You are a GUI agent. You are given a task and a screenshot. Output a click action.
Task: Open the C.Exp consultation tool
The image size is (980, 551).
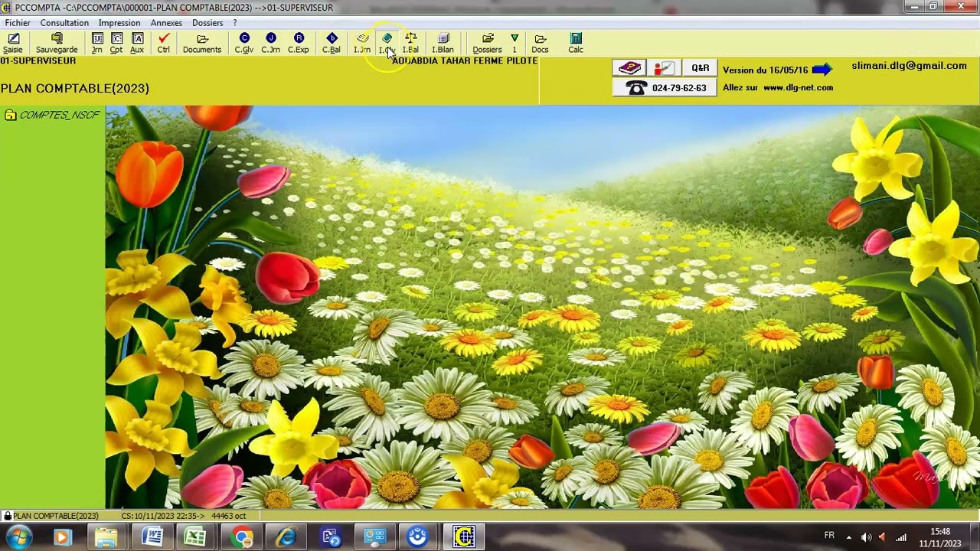(x=299, y=44)
